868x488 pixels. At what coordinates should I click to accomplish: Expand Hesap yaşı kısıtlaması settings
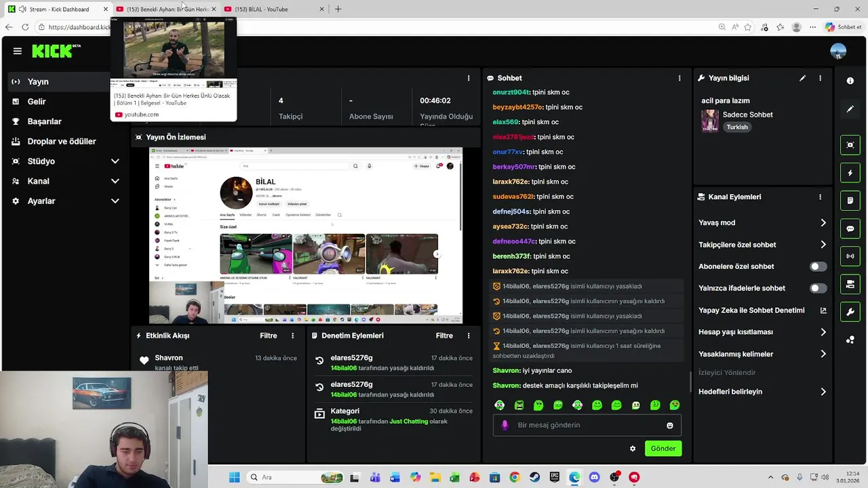[x=762, y=332]
